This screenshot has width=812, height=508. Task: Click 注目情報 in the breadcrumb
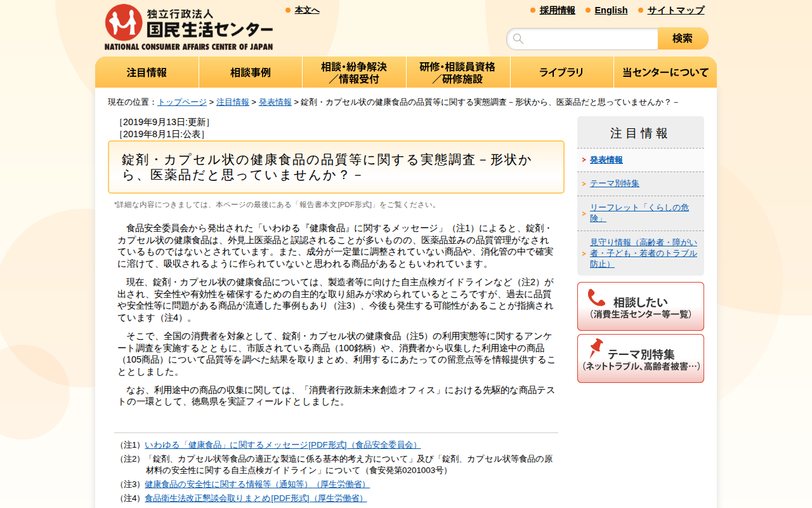click(x=233, y=102)
